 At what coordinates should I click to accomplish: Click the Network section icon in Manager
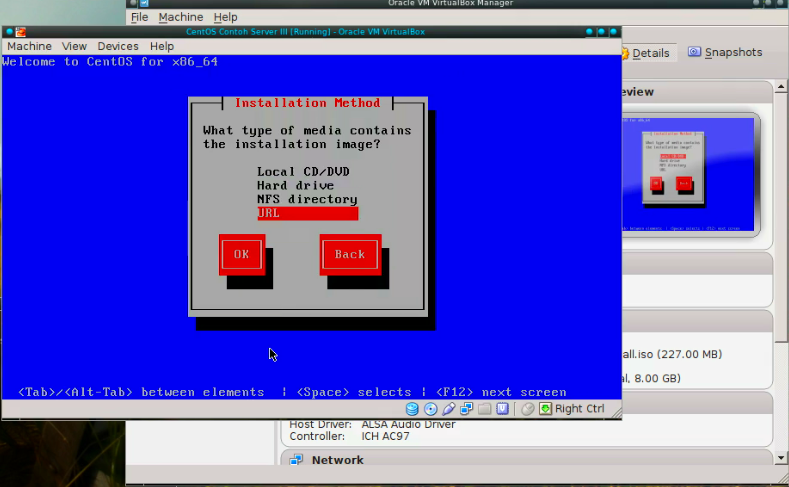[x=296, y=460]
